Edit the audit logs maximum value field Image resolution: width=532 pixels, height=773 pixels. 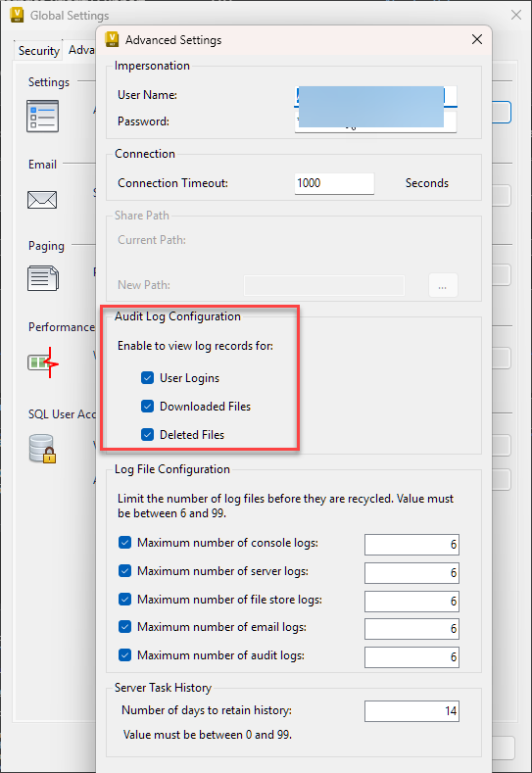pos(411,657)
